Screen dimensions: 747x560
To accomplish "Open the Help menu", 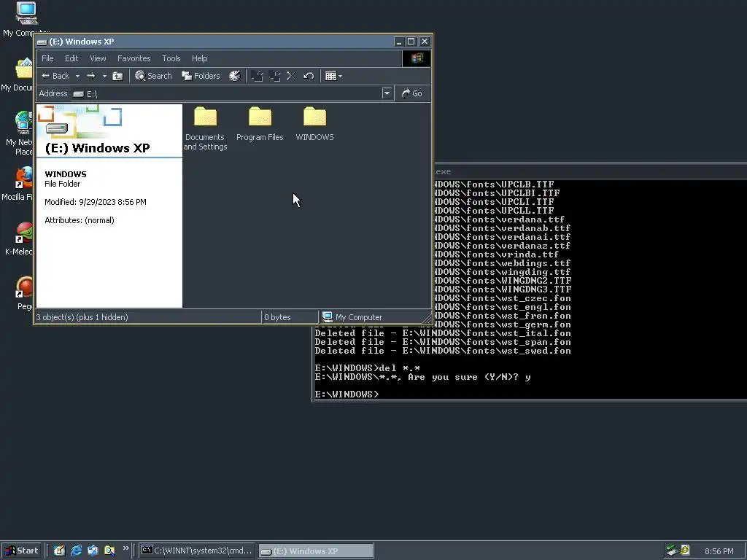I will 200,58.
